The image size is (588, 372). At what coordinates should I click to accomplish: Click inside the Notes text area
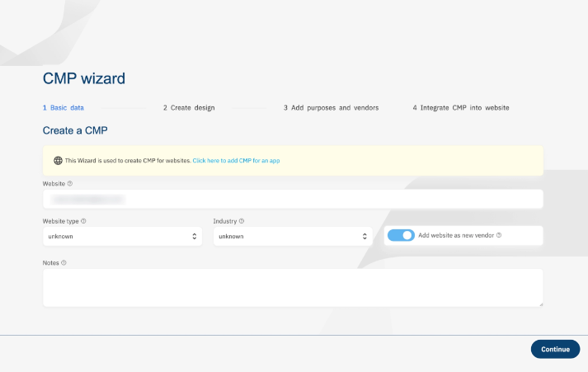[293, 287]
